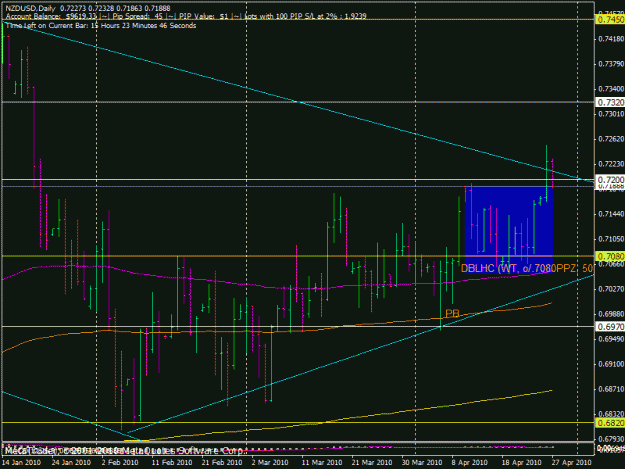The height and width of the screenshot is (469, 625).
Task: Select the white 0.7200 price level label
Action: pos(609,180)
